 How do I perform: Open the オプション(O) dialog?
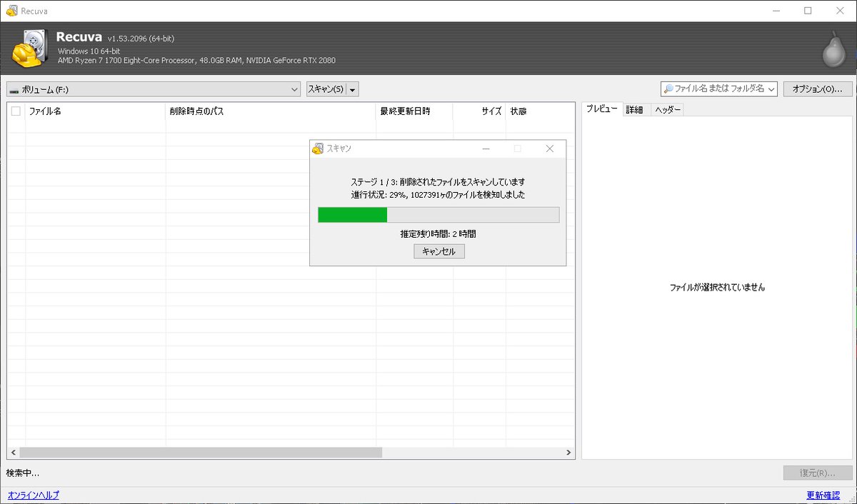(817, 89)
